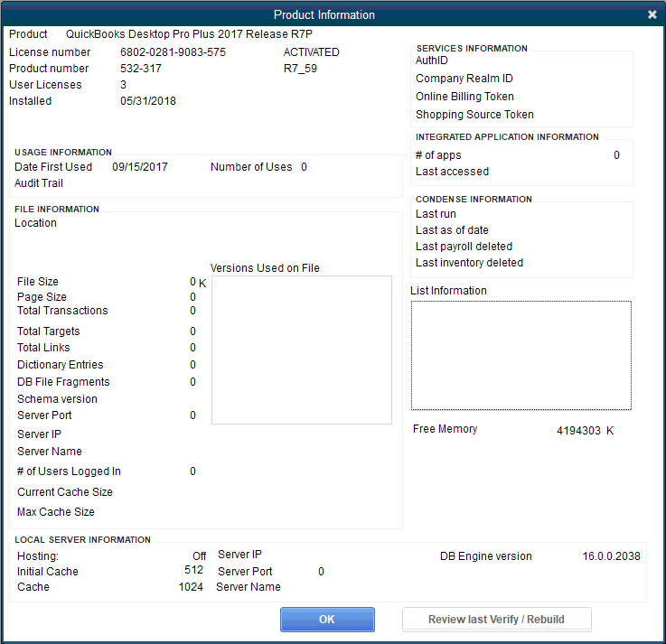Click the ACTIVATED status text
The height and width of the screenshot is (644, 666).
[312, 52]
